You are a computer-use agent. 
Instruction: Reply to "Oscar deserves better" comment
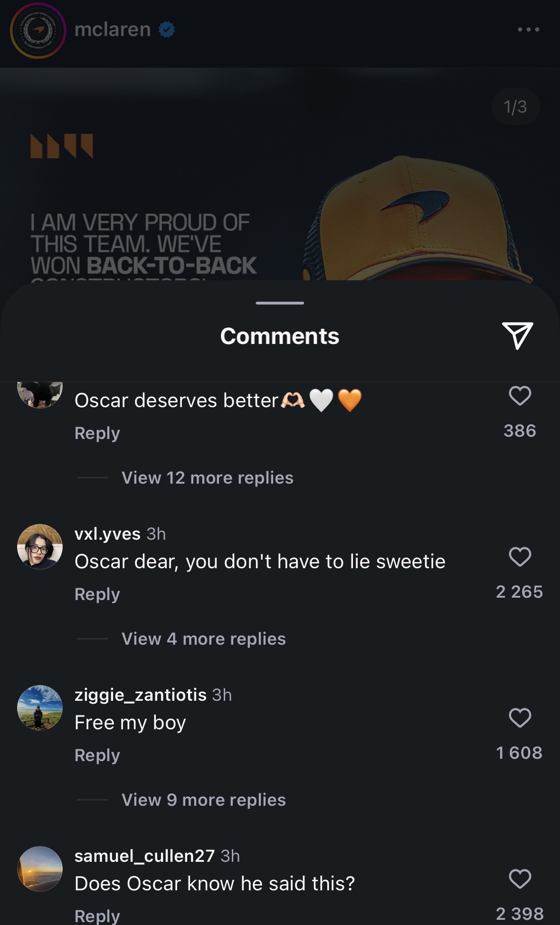pos(97,433)
